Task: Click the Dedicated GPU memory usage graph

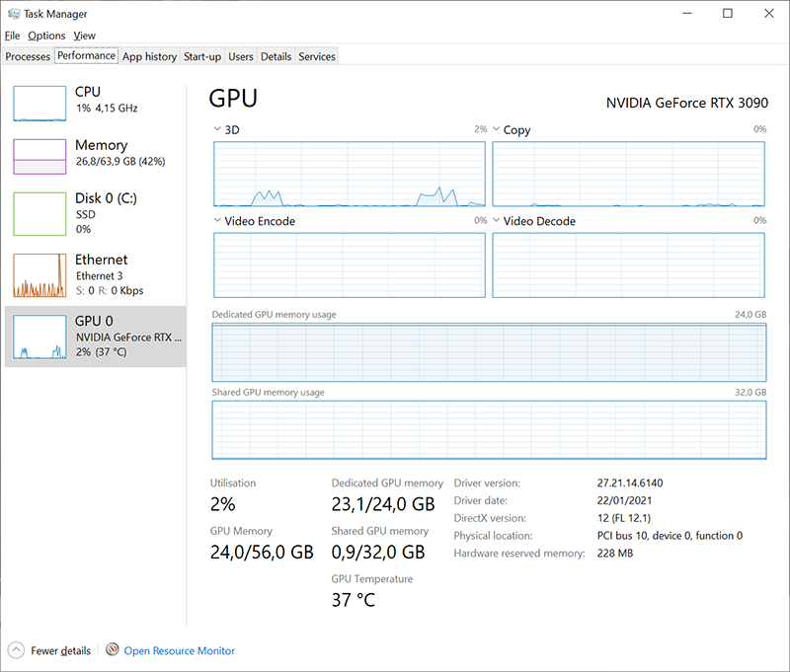Action: pyautogui.click(x=489, y=352)
